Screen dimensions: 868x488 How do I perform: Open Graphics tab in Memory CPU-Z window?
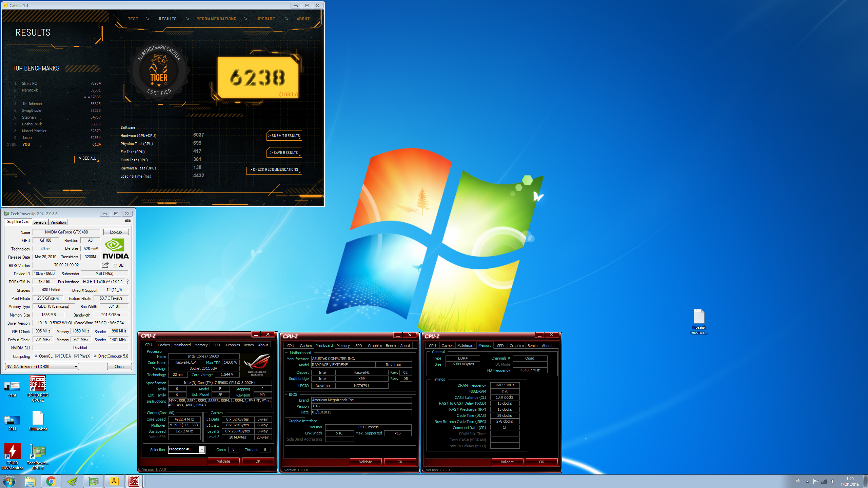(516, 346)
